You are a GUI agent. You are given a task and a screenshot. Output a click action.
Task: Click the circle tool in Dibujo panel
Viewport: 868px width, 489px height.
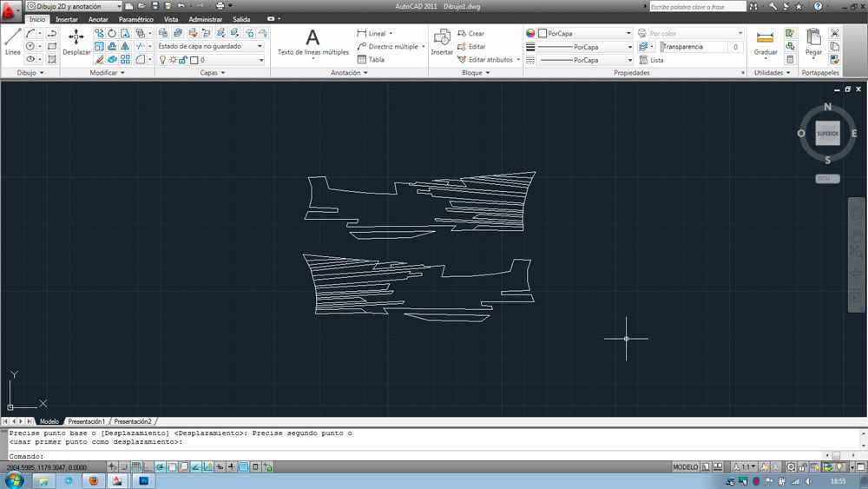[x=30, y=47]
